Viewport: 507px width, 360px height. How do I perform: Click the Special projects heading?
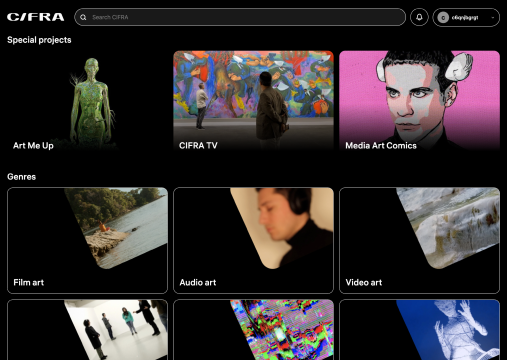(x=39, y=40)
